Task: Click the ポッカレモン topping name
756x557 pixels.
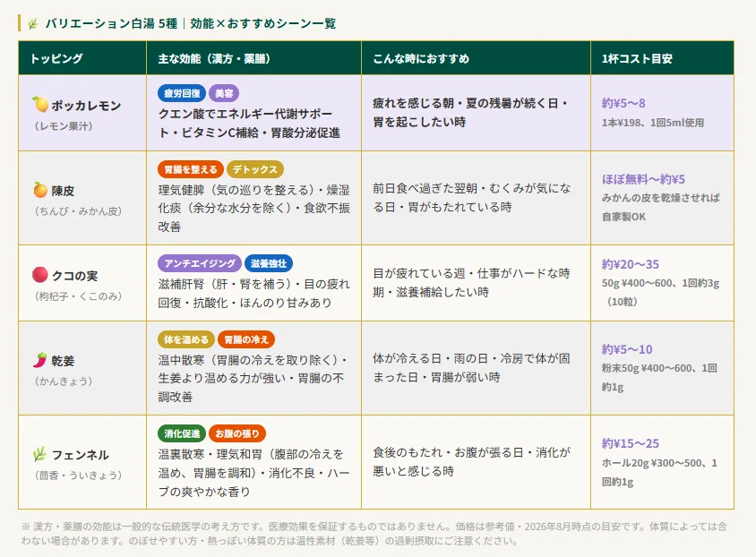Action: tap(86, 106)
